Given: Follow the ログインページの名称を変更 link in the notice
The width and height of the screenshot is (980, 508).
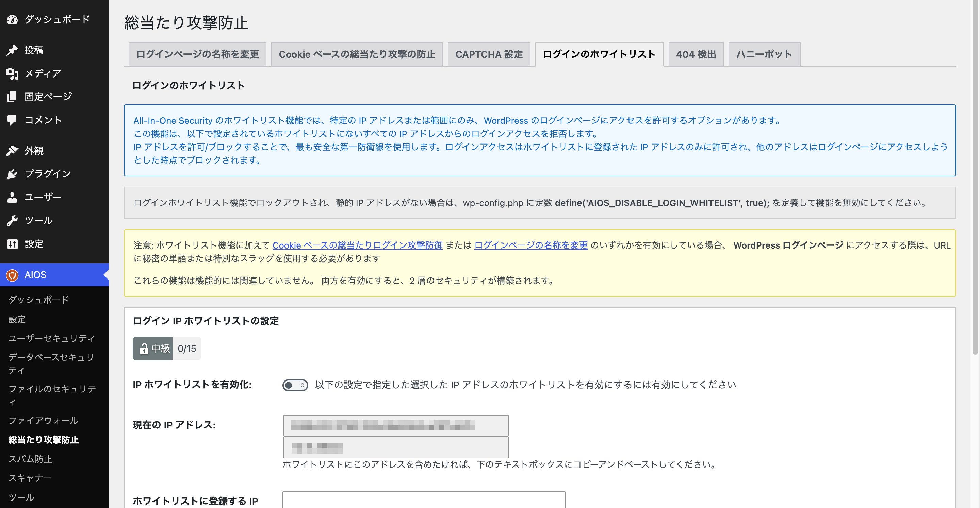Looking at the screenshot, I should (x=531, y=245).
